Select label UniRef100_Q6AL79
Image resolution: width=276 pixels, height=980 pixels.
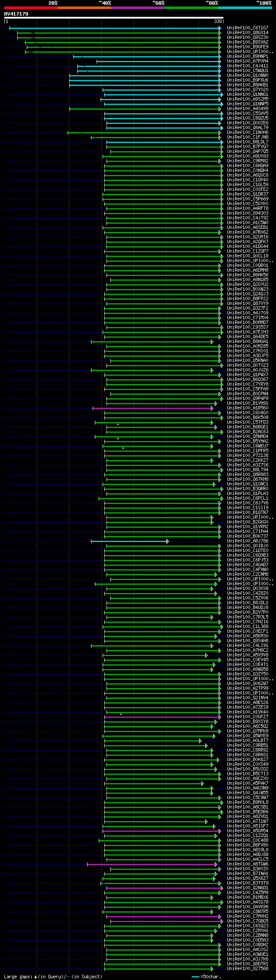click(247, 128)
